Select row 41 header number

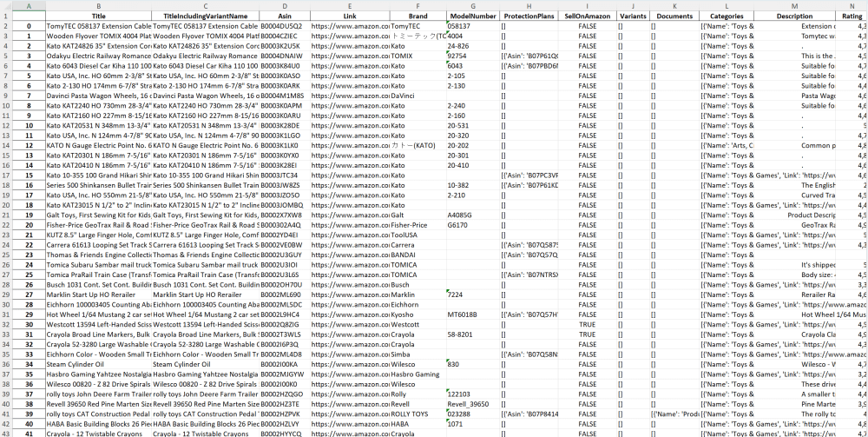pyautogui.click(x=5, y=414)
